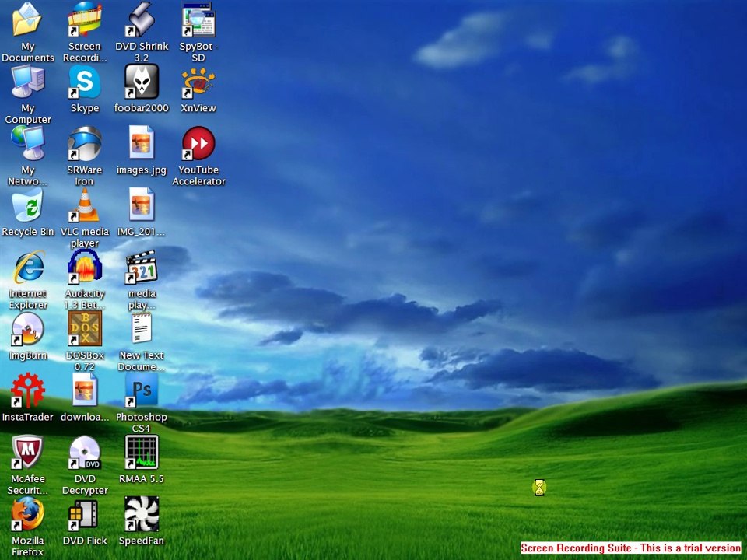Image resolution: width=747 pixels, height=560 pixels.
Task: Select the McAfee Security icon
Action: point(28,453)
